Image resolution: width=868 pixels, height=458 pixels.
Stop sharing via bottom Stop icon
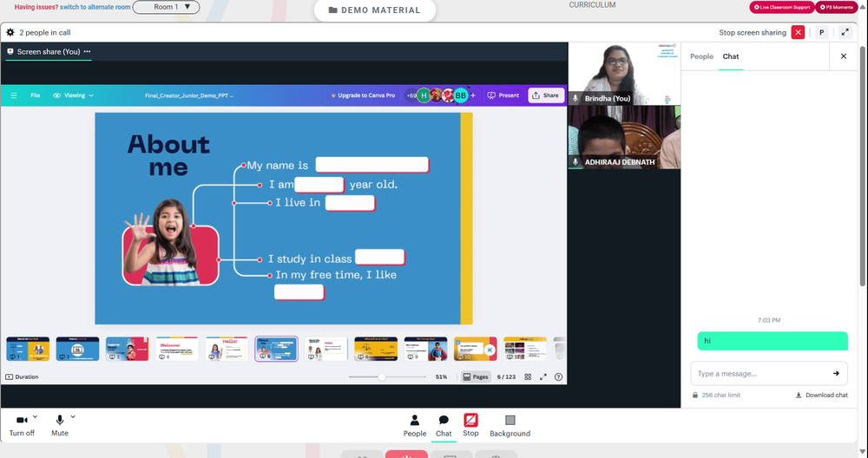click(x=470, y=425)
